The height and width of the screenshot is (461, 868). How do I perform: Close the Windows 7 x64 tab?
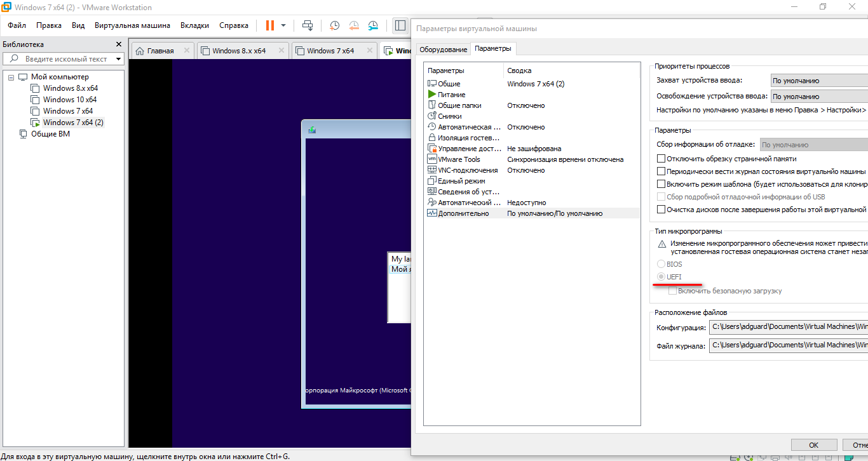369,50
